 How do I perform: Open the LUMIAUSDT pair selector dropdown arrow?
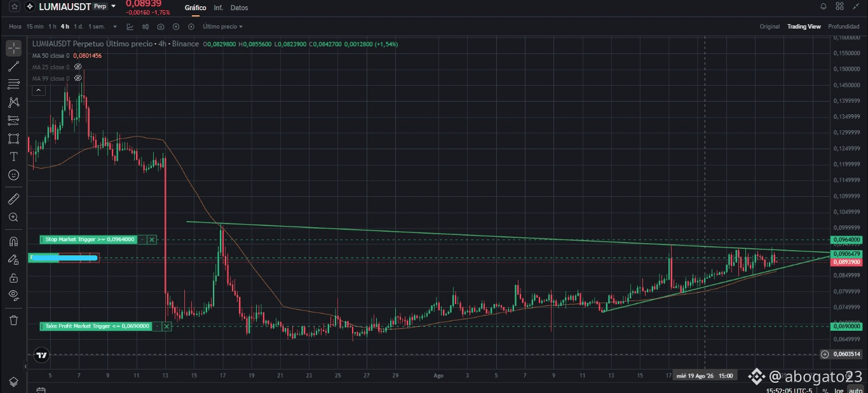(113, 6)
